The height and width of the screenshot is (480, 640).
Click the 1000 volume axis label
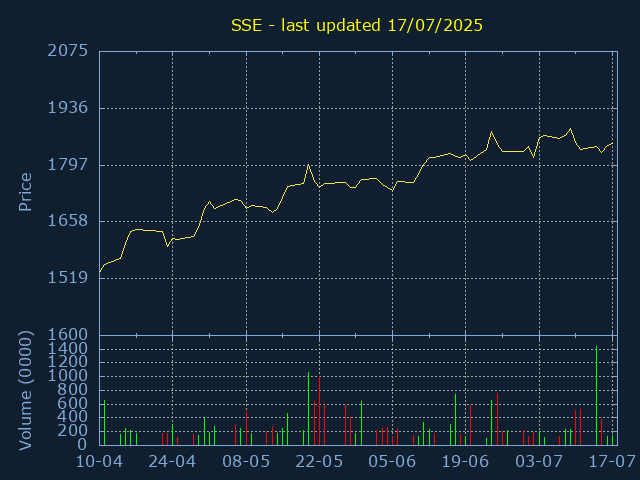click(68, 376)
